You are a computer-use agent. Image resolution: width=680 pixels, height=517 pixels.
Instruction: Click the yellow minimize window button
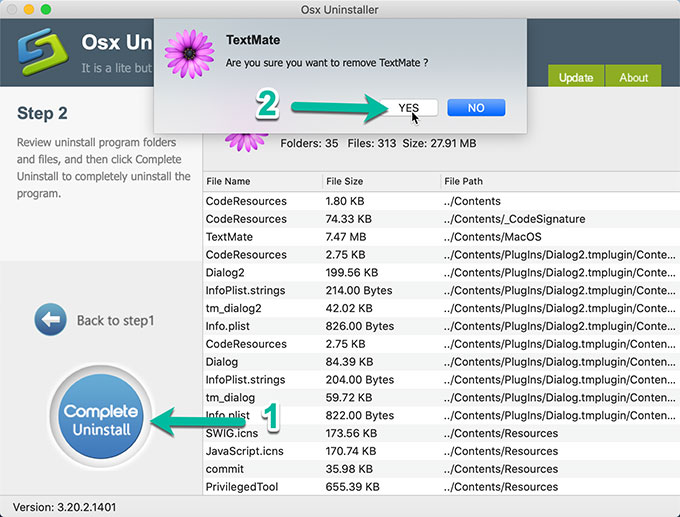(x=29, y=9)
